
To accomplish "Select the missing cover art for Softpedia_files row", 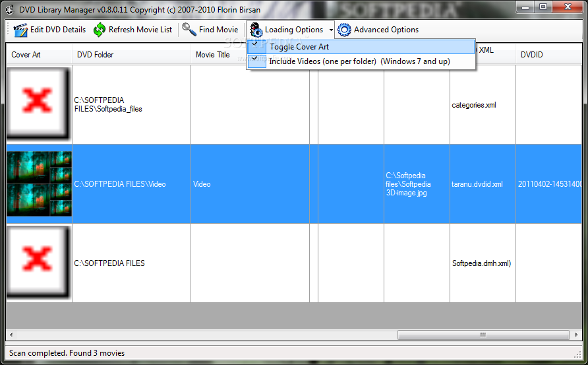I will (39, 104).
